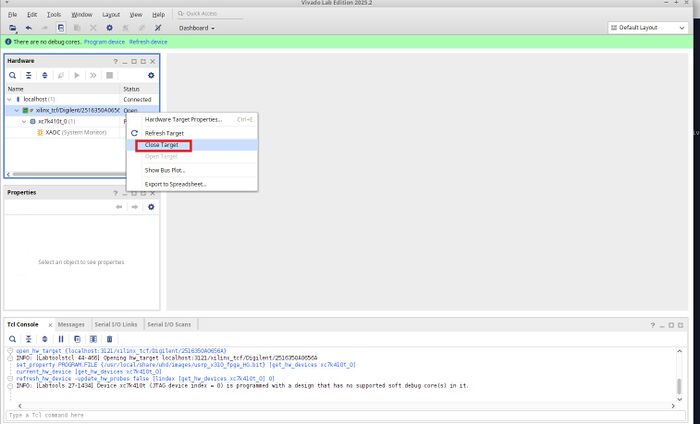Click the greyed redo arrow in main toolbar
700x424 pixels.
(x=45, y=28)
